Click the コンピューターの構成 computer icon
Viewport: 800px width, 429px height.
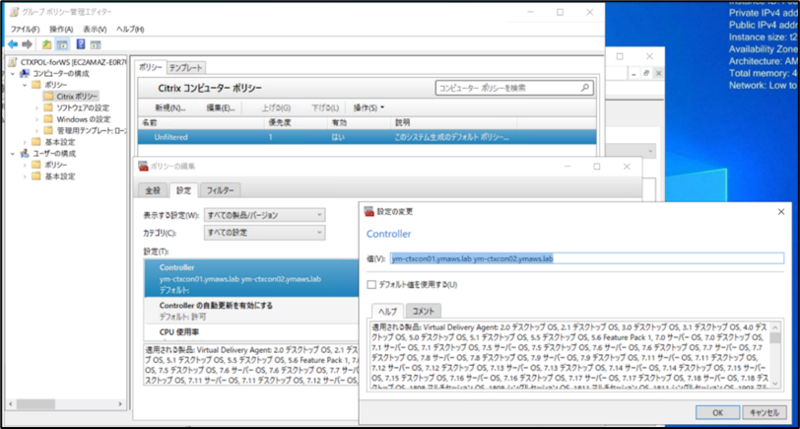click(x=24, y=73)
